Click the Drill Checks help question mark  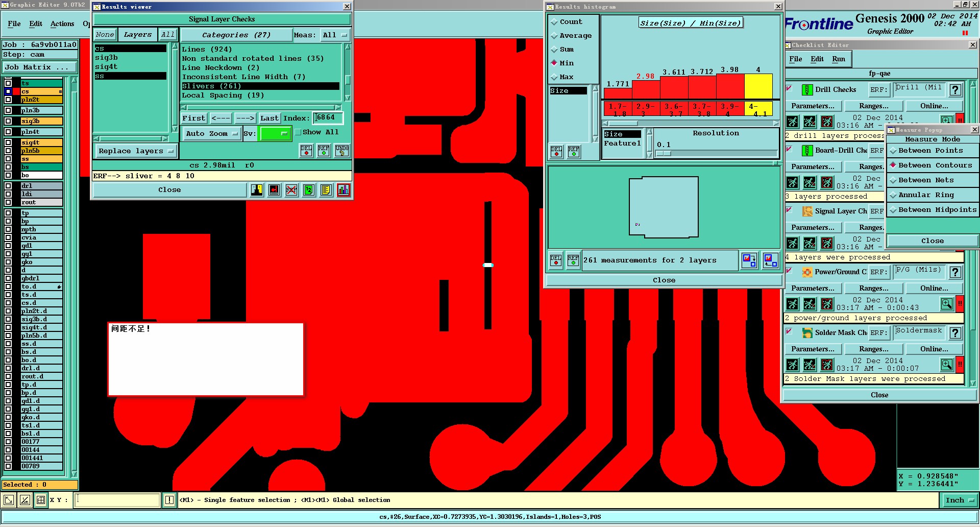click(x=955, y=90)
